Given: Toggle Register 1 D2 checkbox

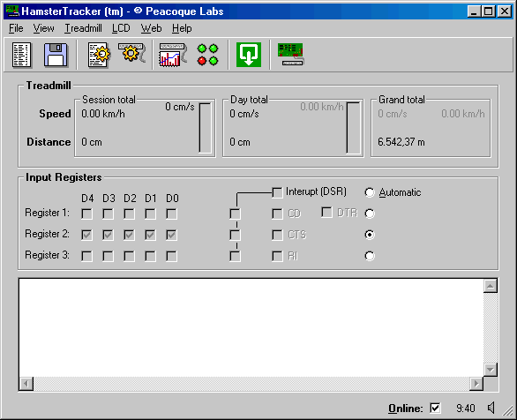Looking at the screenshot, I should click(129, 214).
